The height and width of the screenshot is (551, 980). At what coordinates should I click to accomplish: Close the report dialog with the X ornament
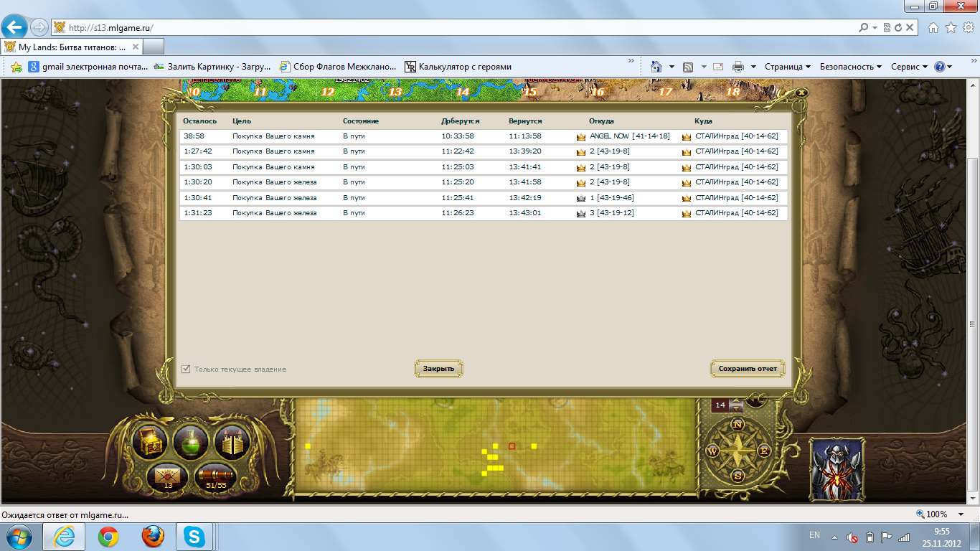pos(802,92)
